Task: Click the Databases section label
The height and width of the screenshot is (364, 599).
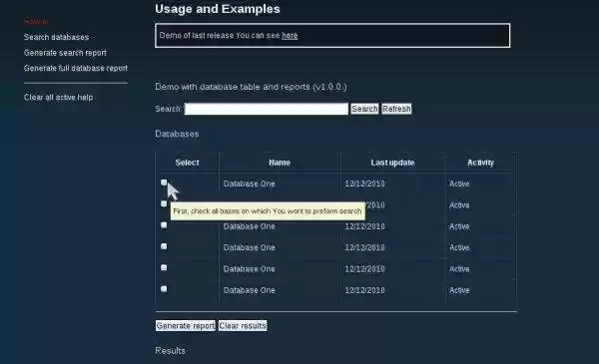Action: pos(177,134)
